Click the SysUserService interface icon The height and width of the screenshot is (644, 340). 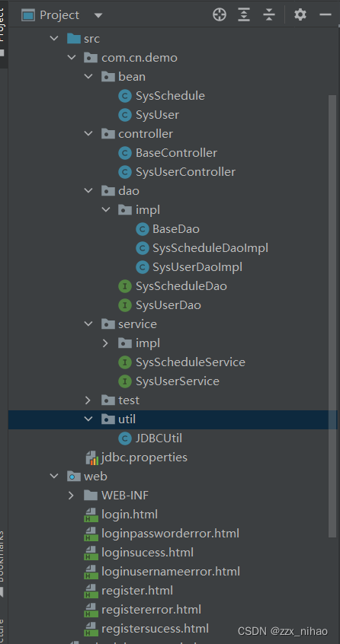(x=124, y=381)
